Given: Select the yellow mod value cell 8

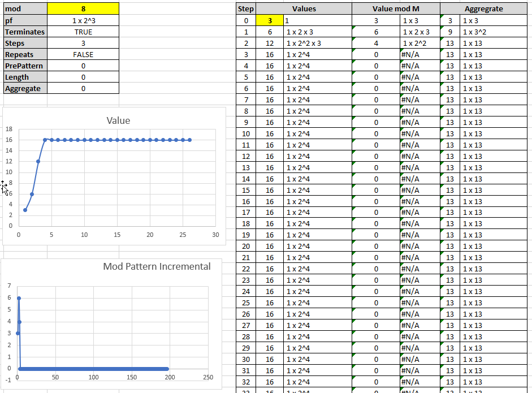Looking at the screenshot, I should point(83,9).
